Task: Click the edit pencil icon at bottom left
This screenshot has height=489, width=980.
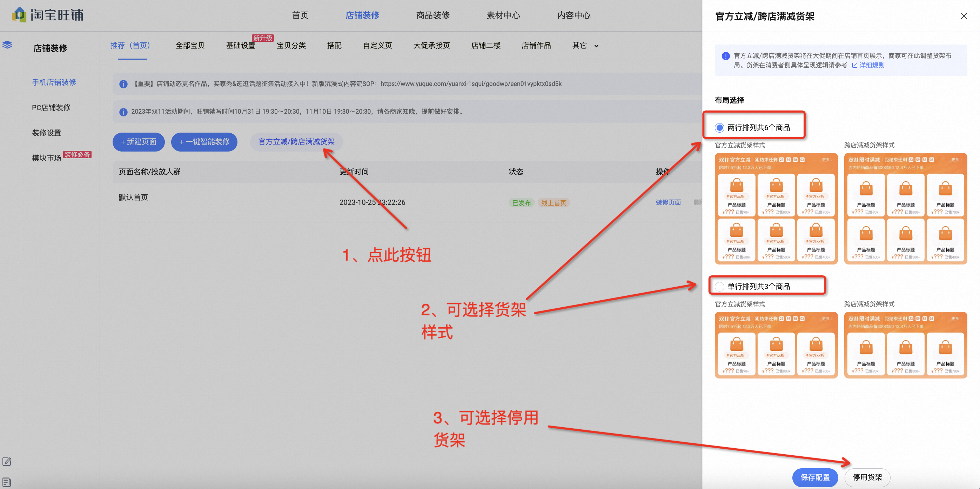Action: pyautogui.click(x=7, y=462)
